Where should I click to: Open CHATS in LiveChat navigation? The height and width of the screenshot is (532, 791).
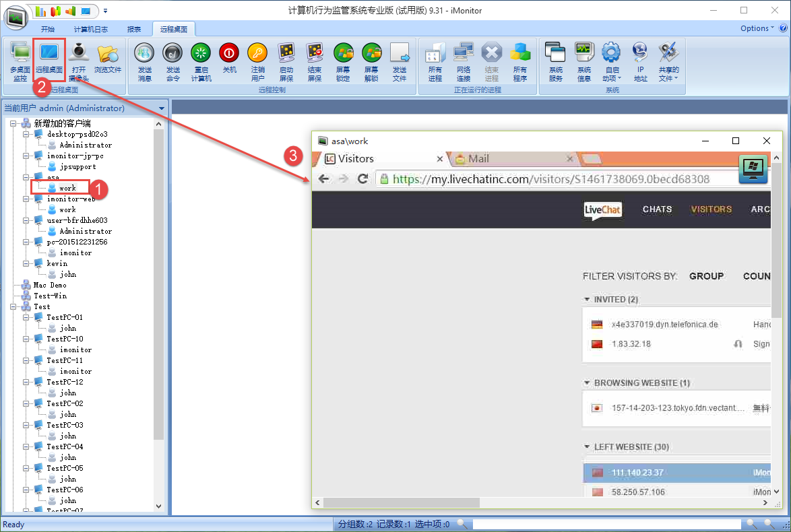pyautogui.click(x=657, y=209)
